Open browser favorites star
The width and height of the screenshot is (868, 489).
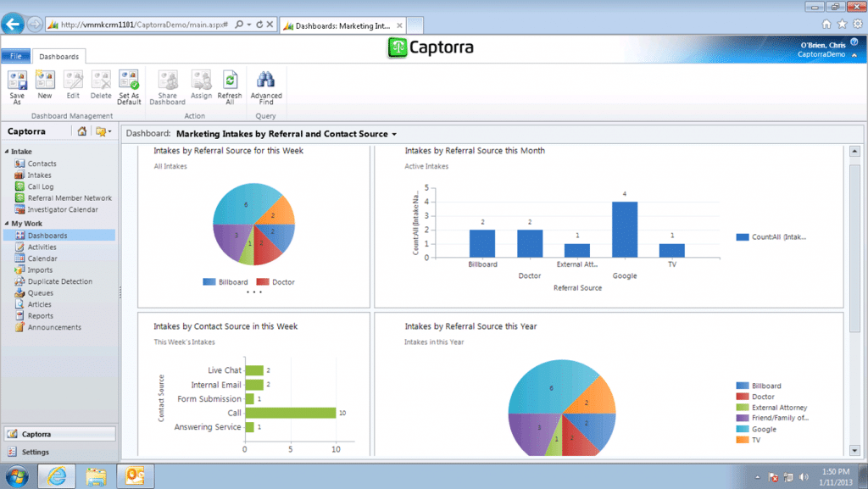842,24
